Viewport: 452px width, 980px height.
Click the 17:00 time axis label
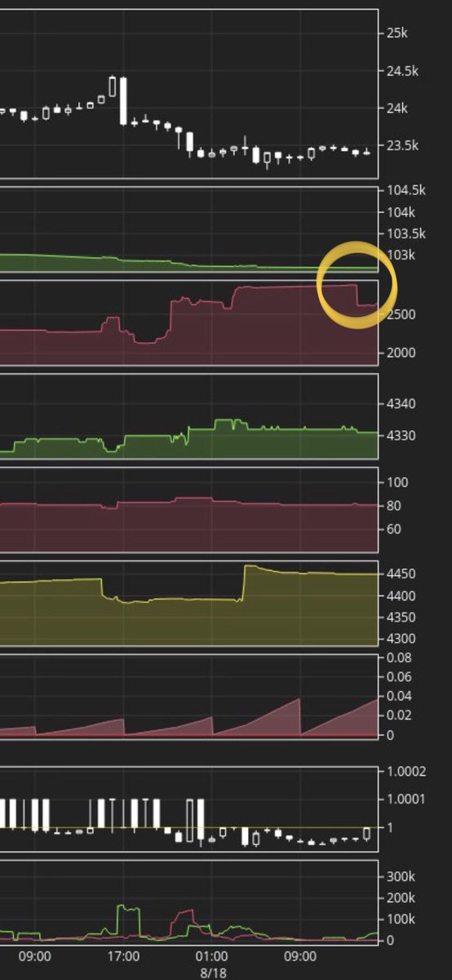[x=123, y=956]
